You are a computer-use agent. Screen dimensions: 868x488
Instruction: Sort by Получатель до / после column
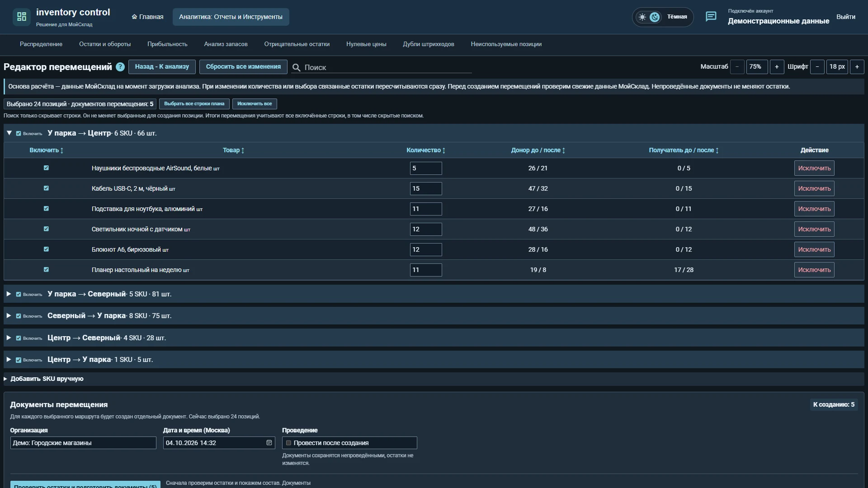click(x=684, y=150)
